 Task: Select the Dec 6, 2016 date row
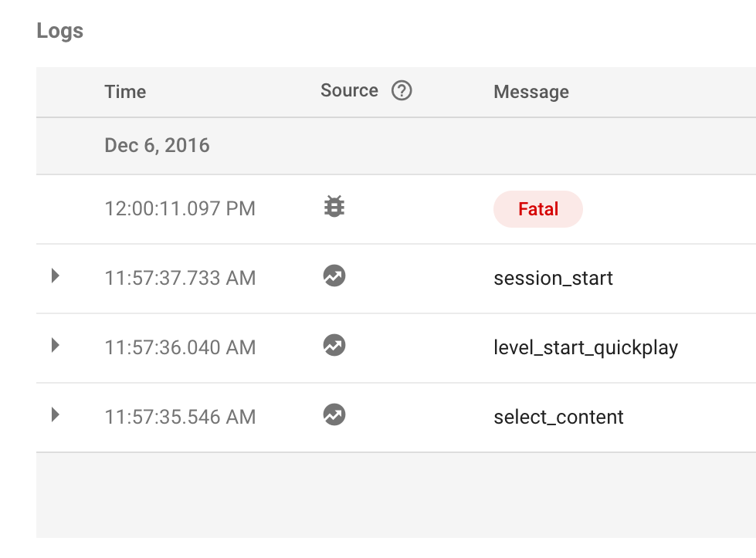point(157,145)
